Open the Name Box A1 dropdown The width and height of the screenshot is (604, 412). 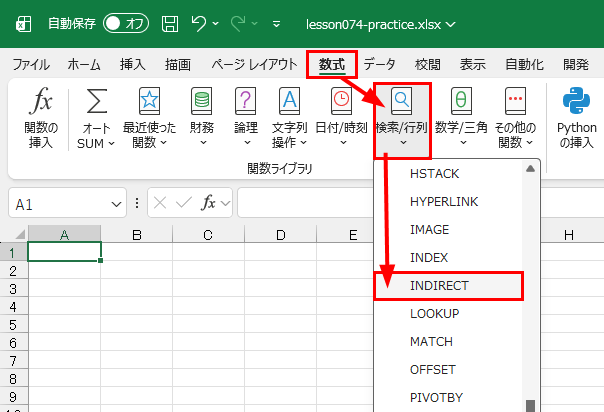click(x=116, y=204)
